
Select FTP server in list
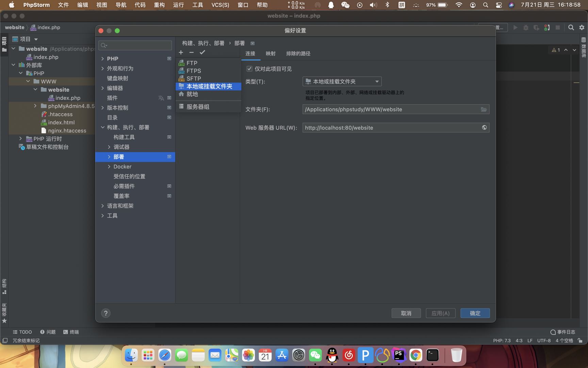(208, 63)
